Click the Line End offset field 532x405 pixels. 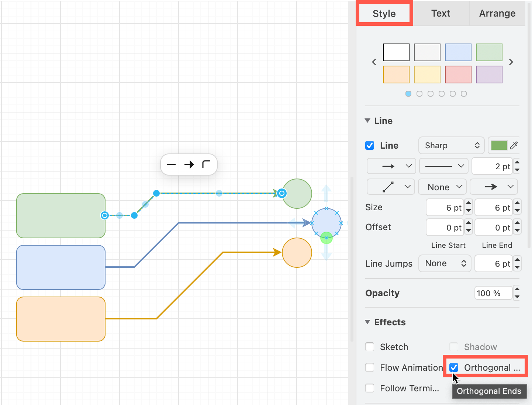coord(494,227)
